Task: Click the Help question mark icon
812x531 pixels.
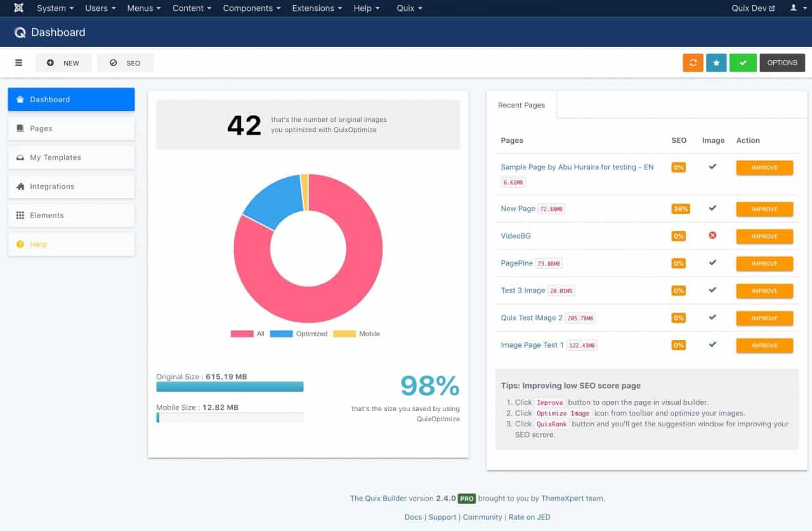Action: pyautogui.click(x=20, y=244)
